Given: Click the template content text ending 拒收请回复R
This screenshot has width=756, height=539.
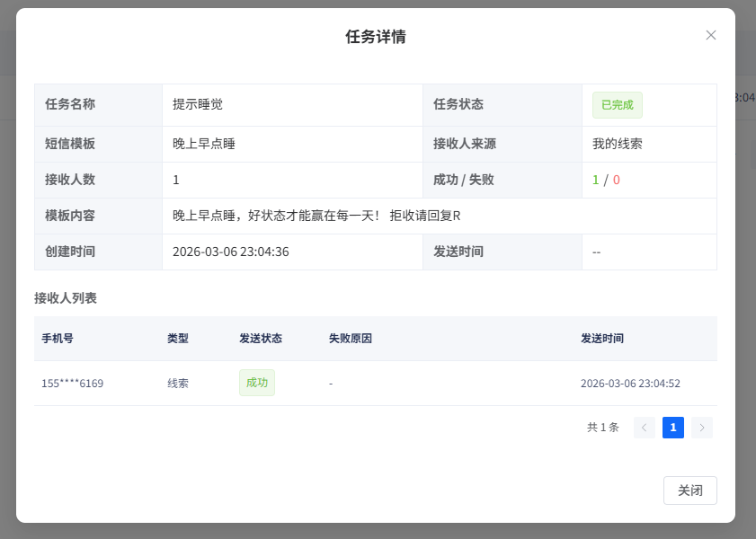Looking at the screenshot, I should click(316, 216).
